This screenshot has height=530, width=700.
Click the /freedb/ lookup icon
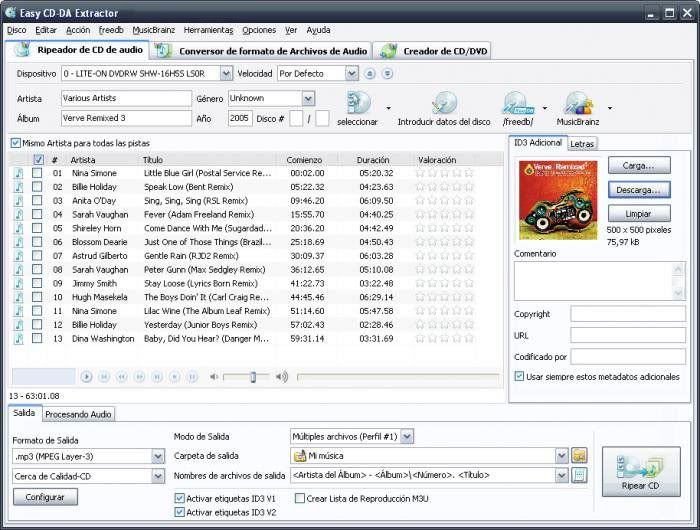(x=518, y=103)
